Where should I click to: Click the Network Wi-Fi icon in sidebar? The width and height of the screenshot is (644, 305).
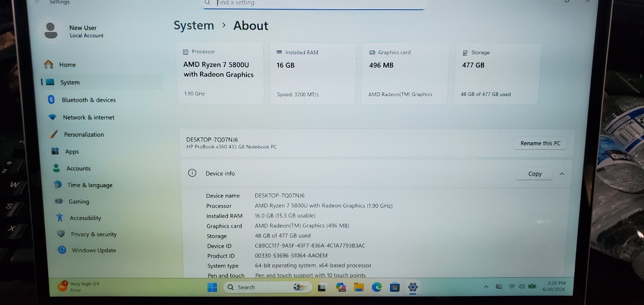52,117
